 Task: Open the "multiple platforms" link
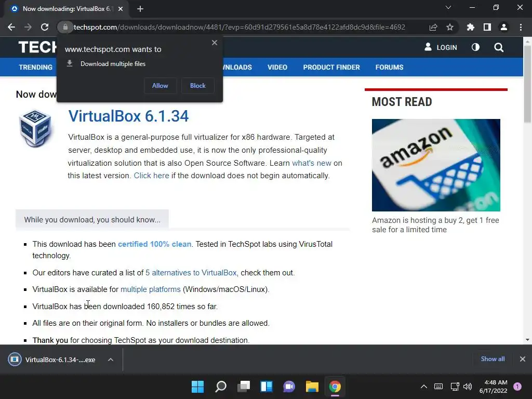(x=150, y=289)
